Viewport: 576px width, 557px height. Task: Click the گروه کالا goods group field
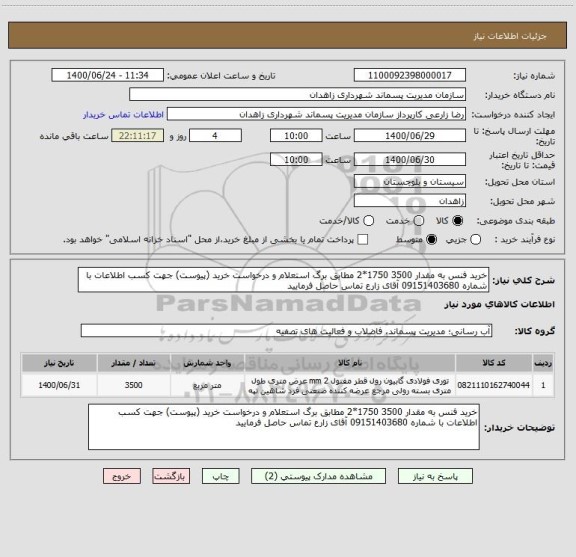tap(286, 331)
